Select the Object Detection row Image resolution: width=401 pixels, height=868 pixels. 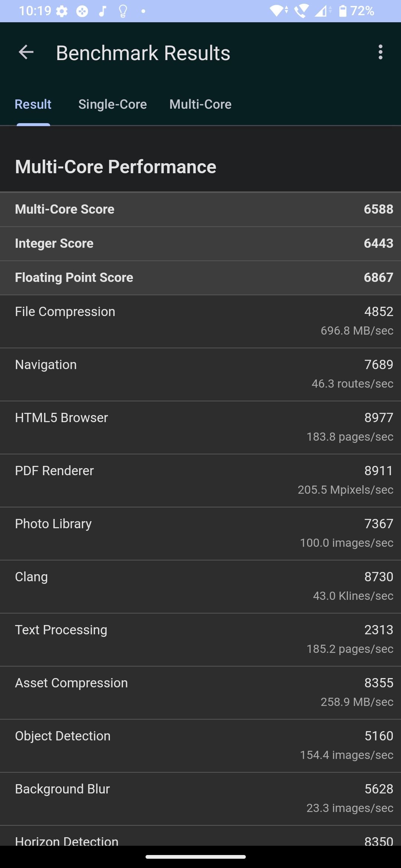pos(200,746)
